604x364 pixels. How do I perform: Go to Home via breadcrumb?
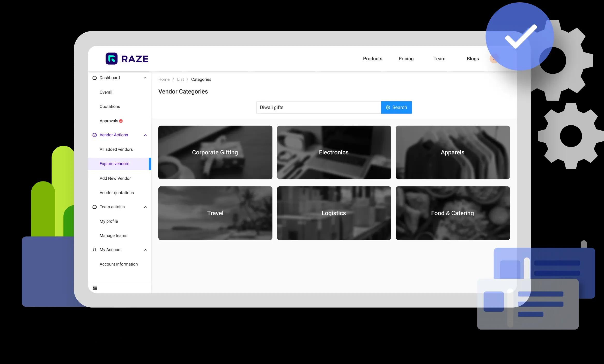164,79
